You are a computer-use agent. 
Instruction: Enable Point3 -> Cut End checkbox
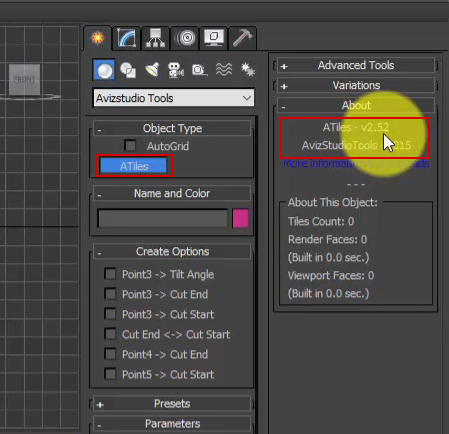point(110,294)
